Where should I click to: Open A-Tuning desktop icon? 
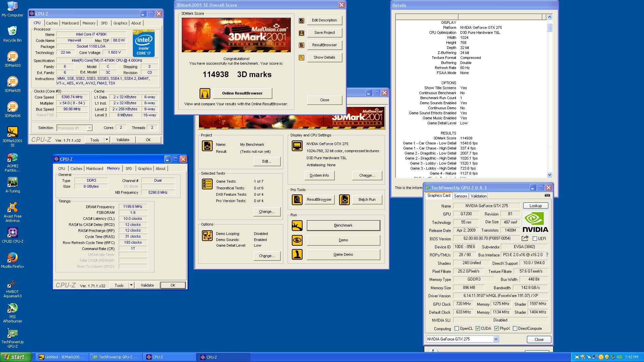click(12, 185)
